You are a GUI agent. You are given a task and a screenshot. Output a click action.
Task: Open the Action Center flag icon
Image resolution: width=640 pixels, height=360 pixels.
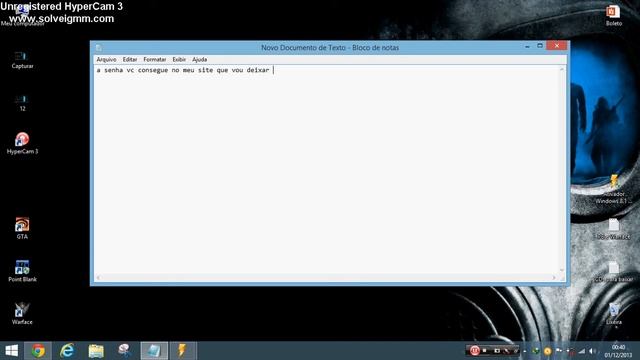click(559, 351)
